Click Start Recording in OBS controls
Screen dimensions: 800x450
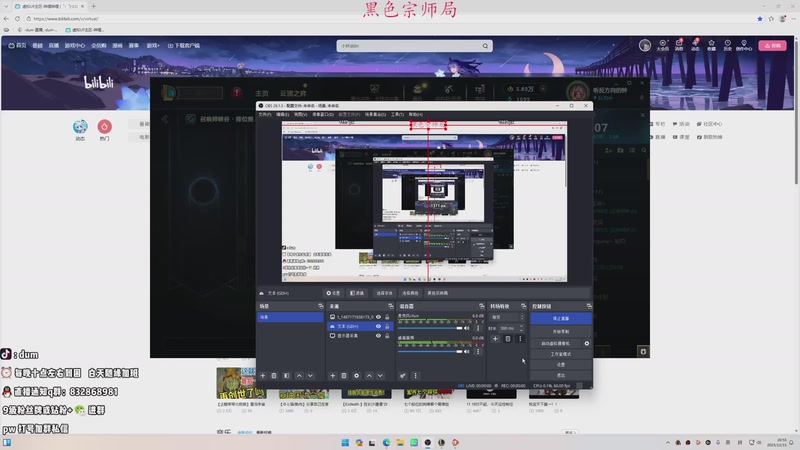(561, 332)
